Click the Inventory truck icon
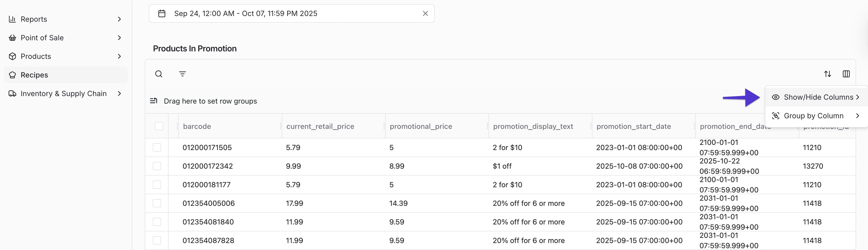Viewport: 868px width, 250px height. [12, 93]
